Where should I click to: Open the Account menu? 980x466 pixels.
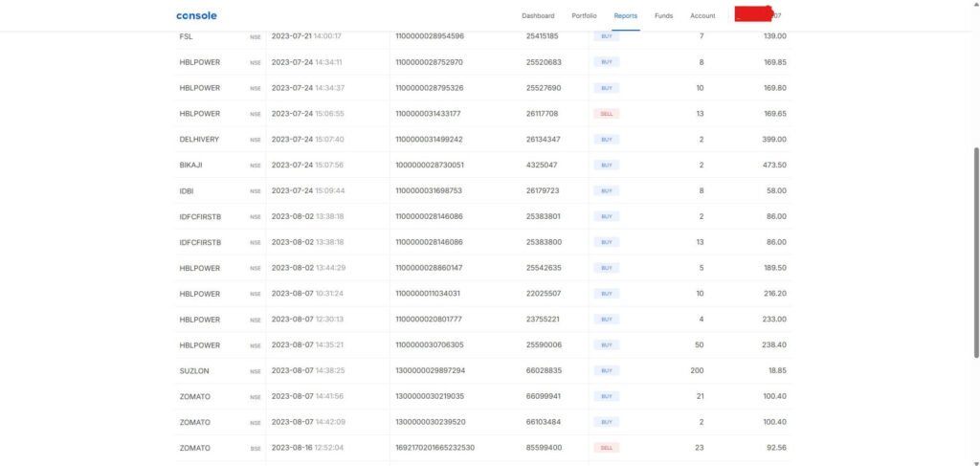point(702,15)
